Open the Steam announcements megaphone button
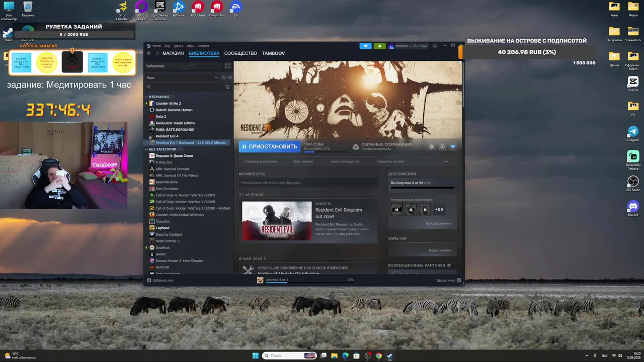Viewport: 644px width, 362px height. 365,46
